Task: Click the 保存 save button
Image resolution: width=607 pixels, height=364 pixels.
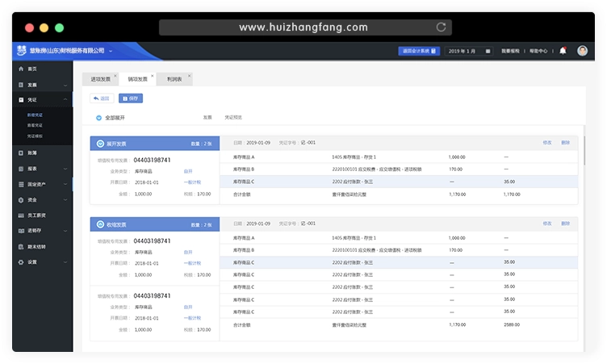Action: coord(131,98)
